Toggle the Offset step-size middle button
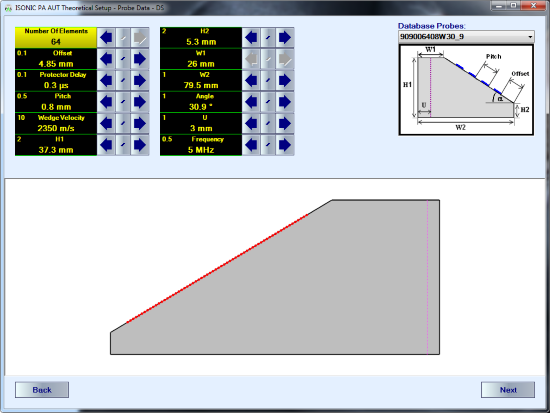 click(x=123, y=59)
